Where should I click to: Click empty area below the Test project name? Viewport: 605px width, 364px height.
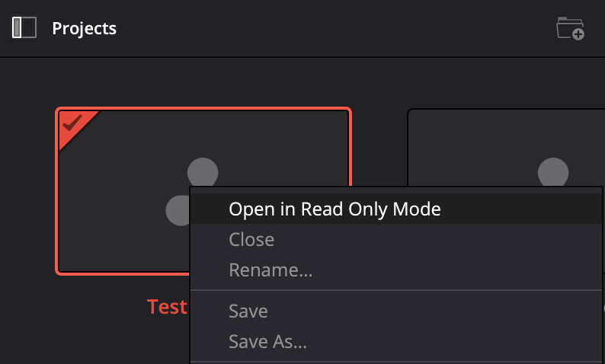[x=114, y=343]
